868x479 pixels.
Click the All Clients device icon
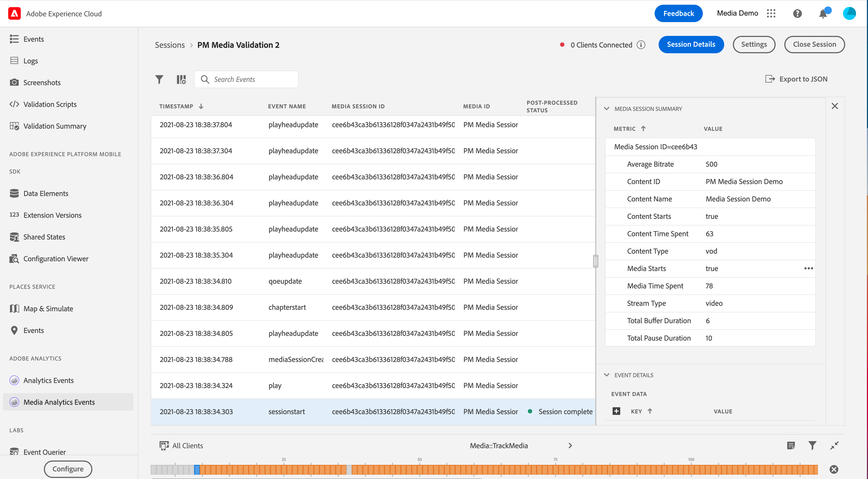pyautogui.click(x=164, y=446)
